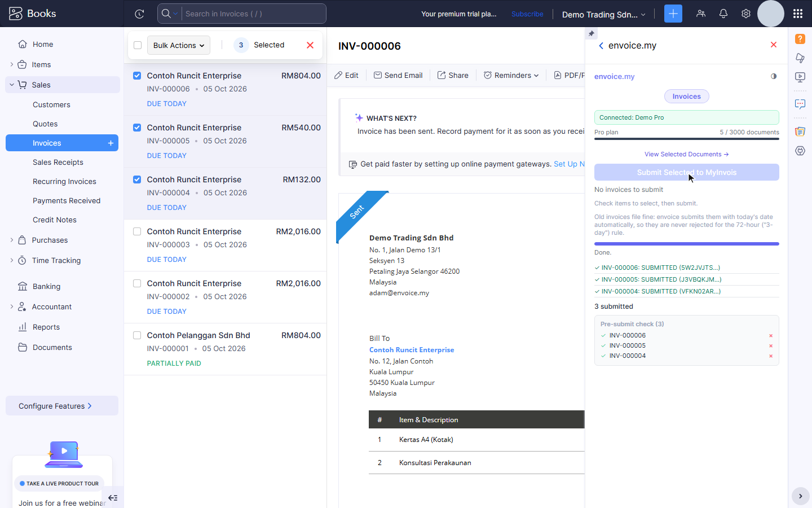Uncheck invoice INV-000006 checkbox
The width and height of the screenshot is (812, 508).
(137, 76)
